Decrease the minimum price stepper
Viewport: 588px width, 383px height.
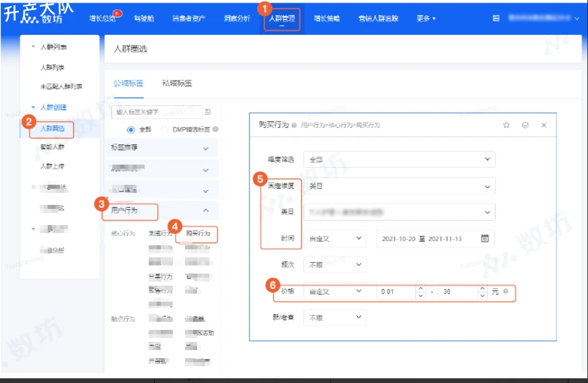[x=420, y=296]
